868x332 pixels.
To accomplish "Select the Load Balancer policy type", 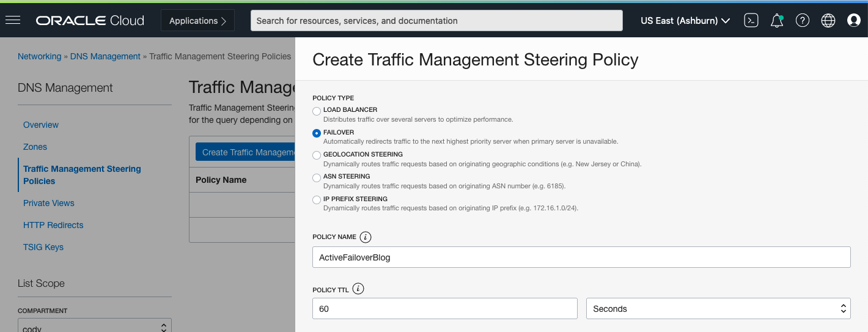I will tap(317, 111).
